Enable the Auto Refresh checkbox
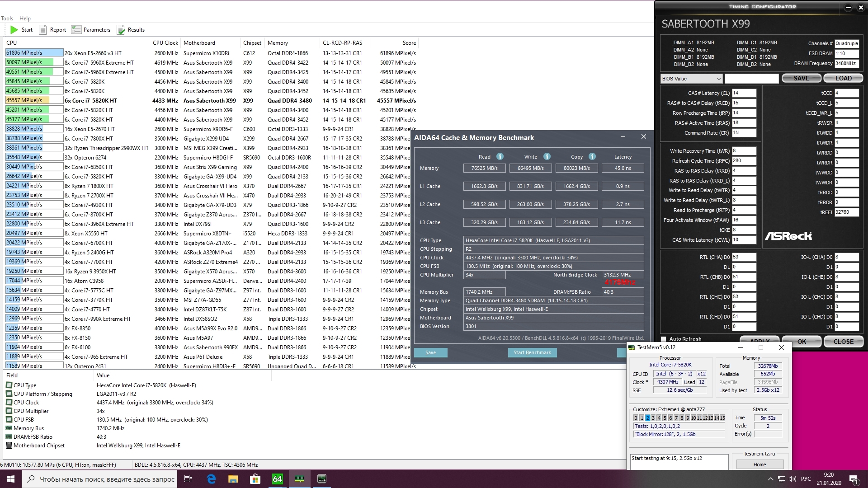The width and height of the screenshot is (868, 488). coord(664,339)
